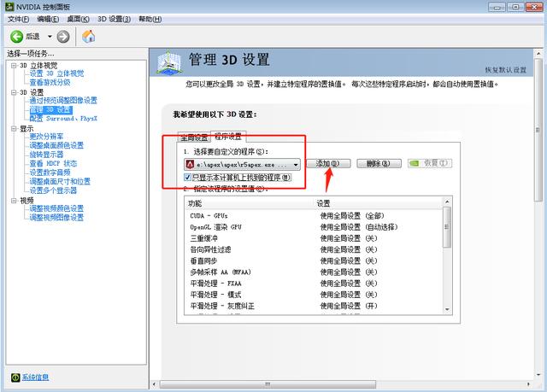Click the green Back arrow icon
547x392 pixels.
pyautogui.click(x=16, y=37)
